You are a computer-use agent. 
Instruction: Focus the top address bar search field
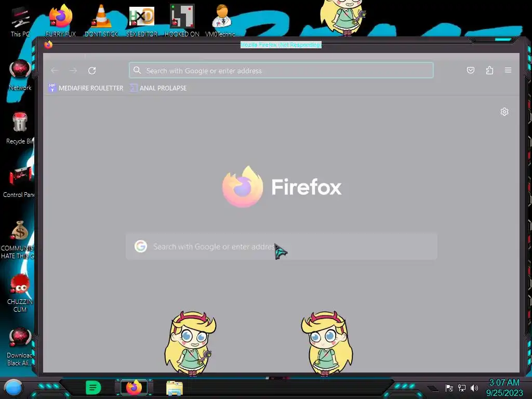[x=281, y=70]
